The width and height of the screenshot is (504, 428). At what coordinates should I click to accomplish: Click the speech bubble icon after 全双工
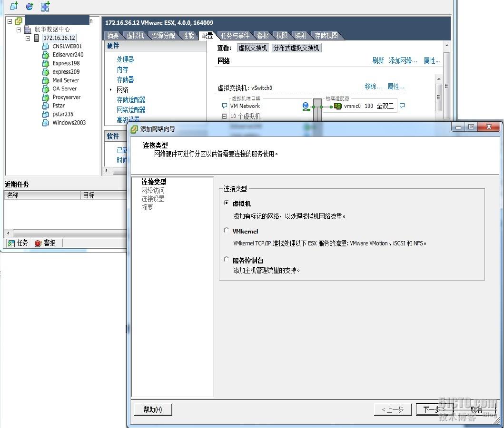tap(402, 106)
